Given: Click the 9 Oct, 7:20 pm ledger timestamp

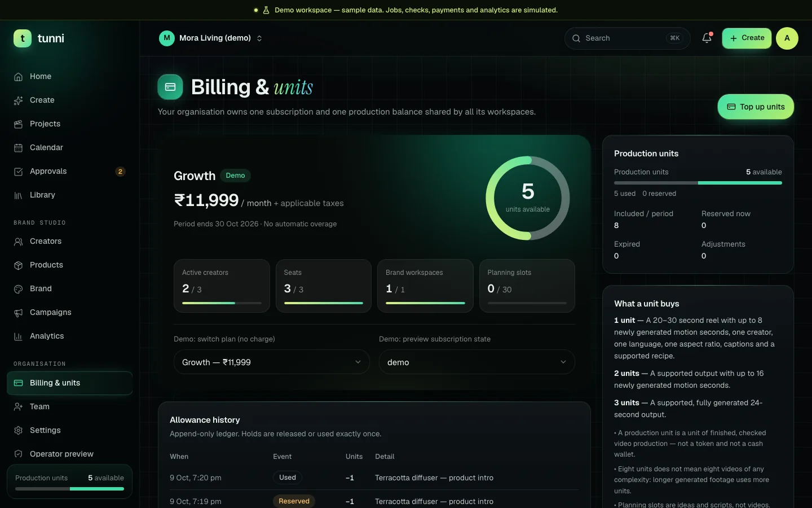Looking at the screenshot, I should 196,478.
